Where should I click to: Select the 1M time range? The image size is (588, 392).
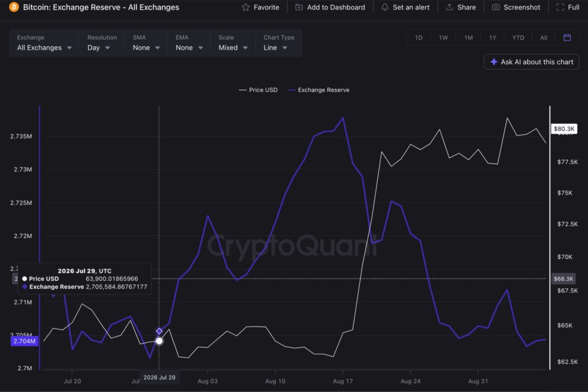pos(469,37)
